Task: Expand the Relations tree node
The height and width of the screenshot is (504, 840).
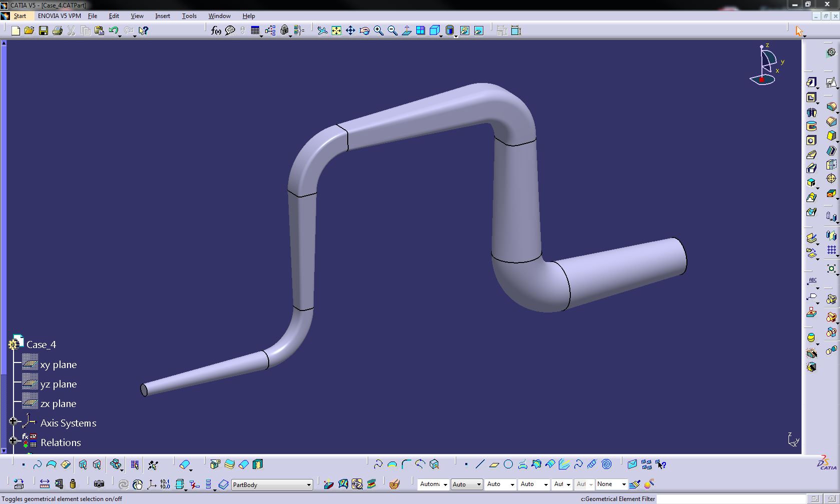Action: pos(13,441)
